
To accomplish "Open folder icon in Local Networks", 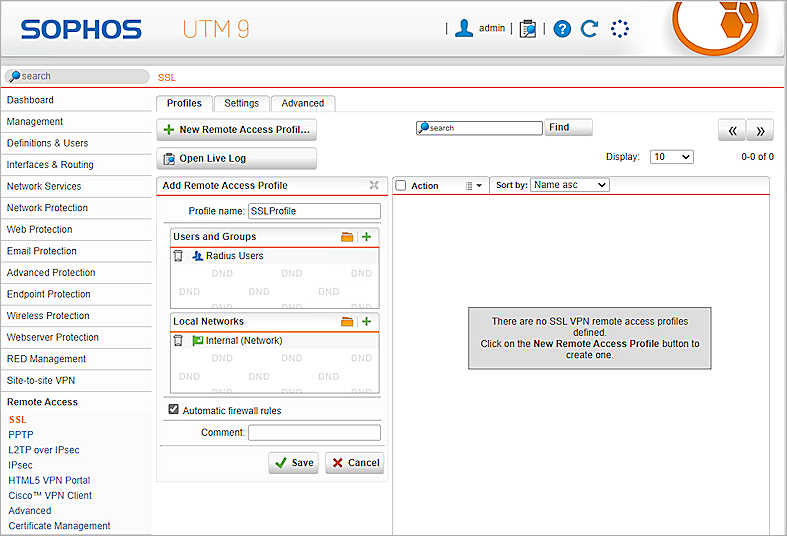I will [347, 322].
